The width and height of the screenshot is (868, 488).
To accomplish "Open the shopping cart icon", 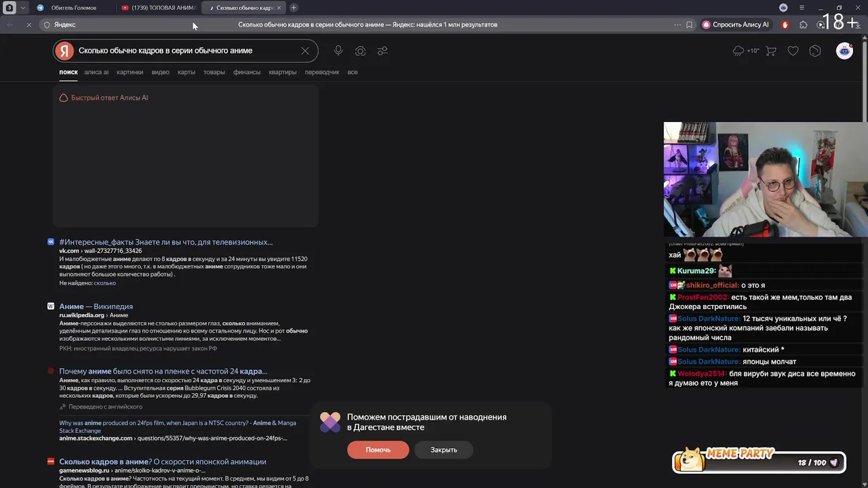I will (x=771, y=51).
